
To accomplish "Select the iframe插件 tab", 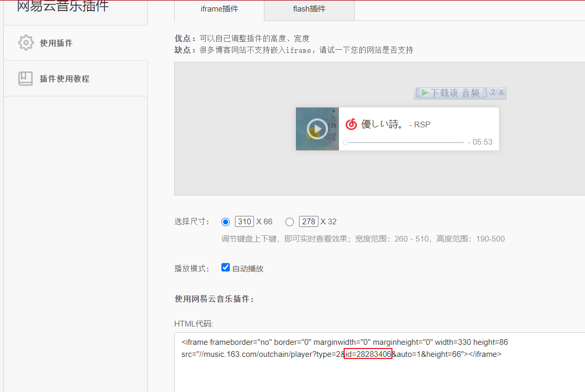I will 219,9.
